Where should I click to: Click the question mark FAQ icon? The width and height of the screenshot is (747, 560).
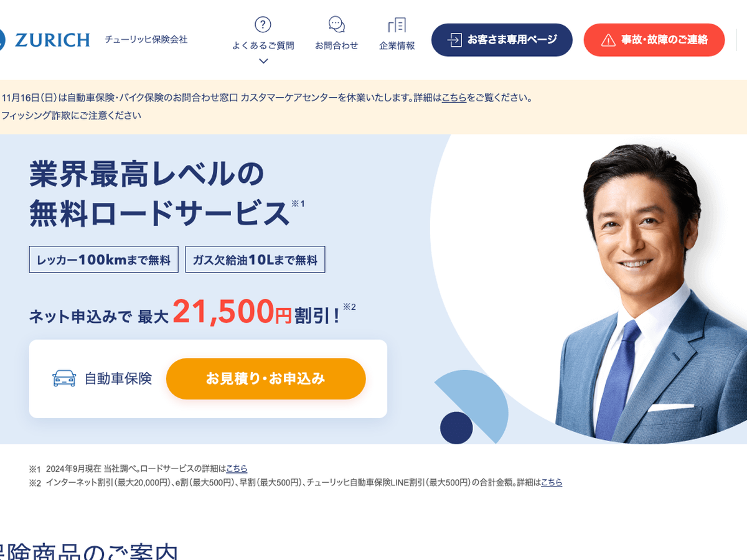point(263,25)
